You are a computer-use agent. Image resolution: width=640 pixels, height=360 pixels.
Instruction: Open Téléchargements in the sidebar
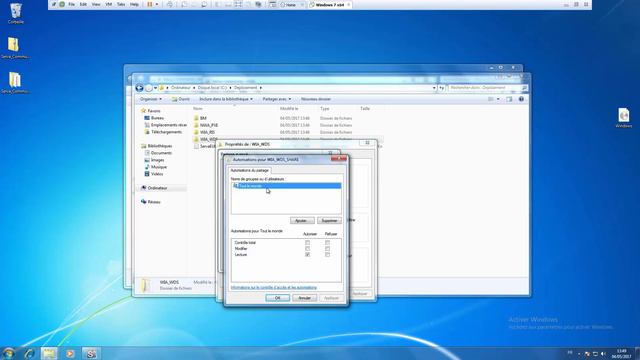coord(163,132)
